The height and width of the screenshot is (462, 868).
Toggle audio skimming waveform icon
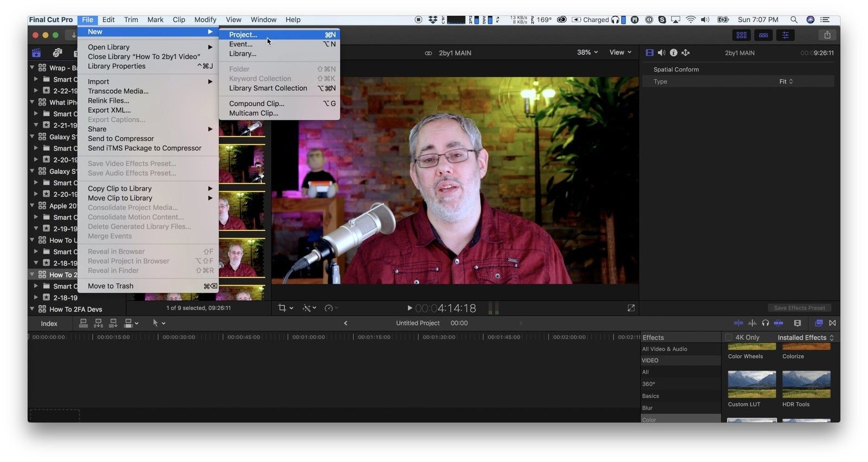tap(752, 323)
